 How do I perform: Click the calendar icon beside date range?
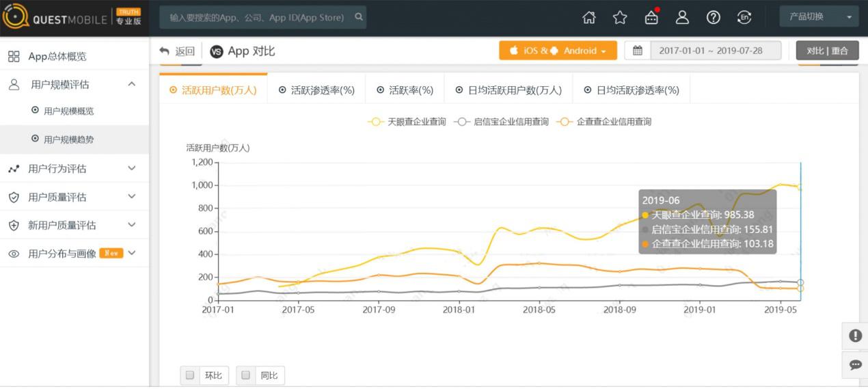click(638, 51)
